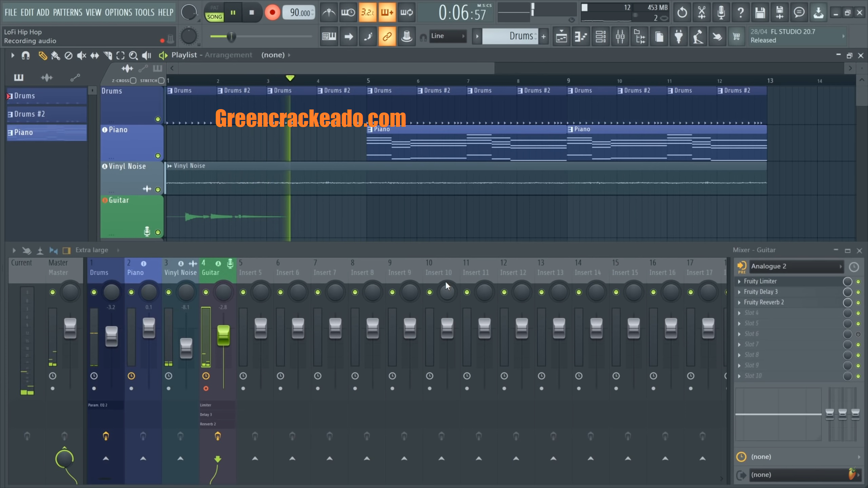Pause playback with the Pause button
The image size is (868, 488).
233,13
